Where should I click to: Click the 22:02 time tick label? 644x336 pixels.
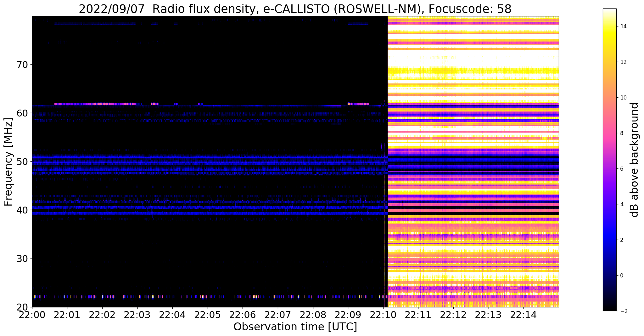102,314
